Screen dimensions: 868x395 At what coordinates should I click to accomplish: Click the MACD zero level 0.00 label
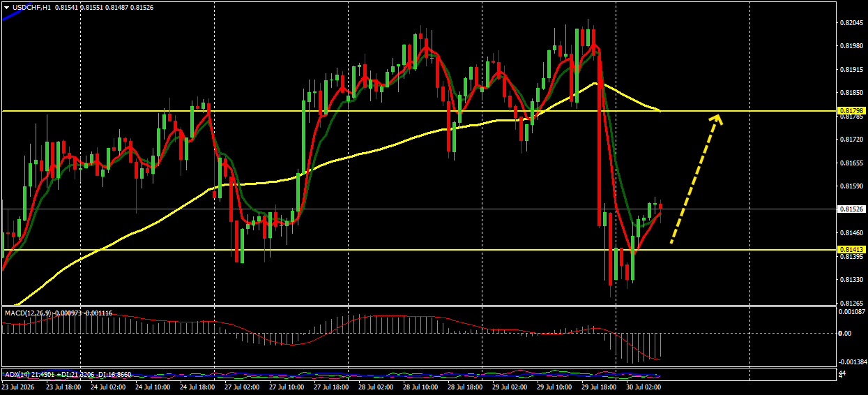(844, 333)
